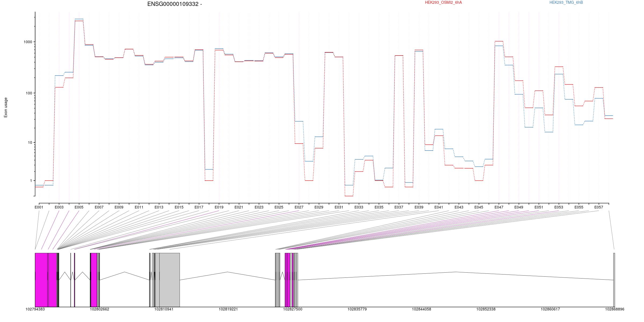Click exon label E049

[519, 207]
